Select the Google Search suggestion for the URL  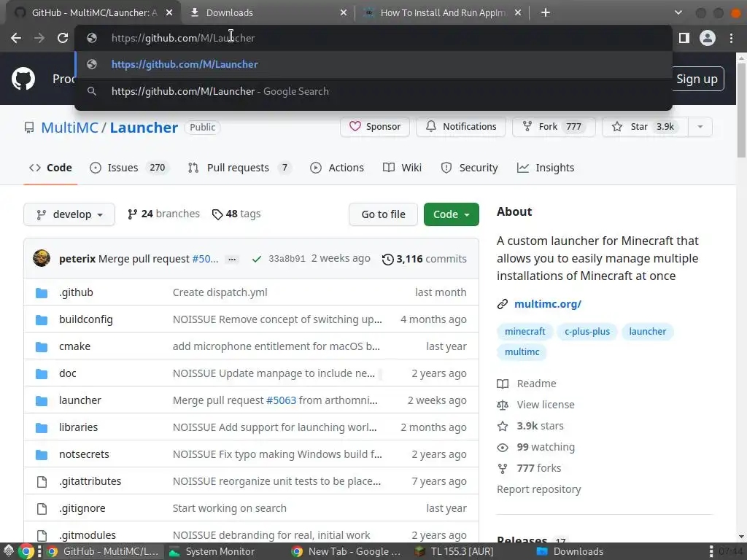(x=373, y=91)
